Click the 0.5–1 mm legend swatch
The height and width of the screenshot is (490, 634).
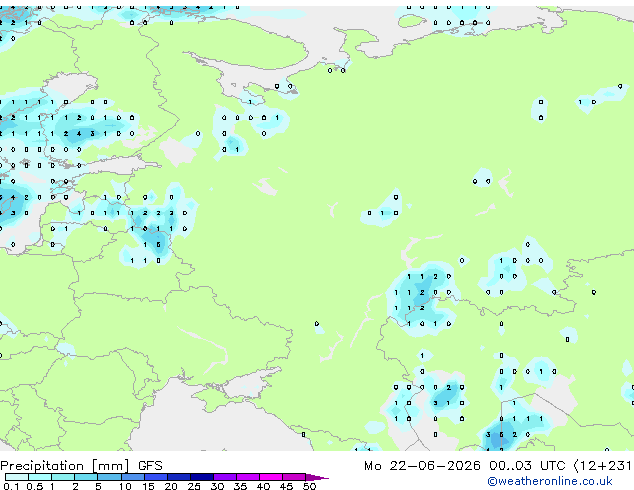click(40, 477)
